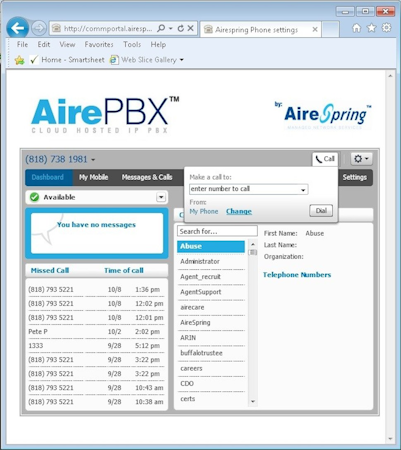The width and height of the screenshot is (401, 450).
Task: Click the contacts Search for field
Action: tap(217, 231)
